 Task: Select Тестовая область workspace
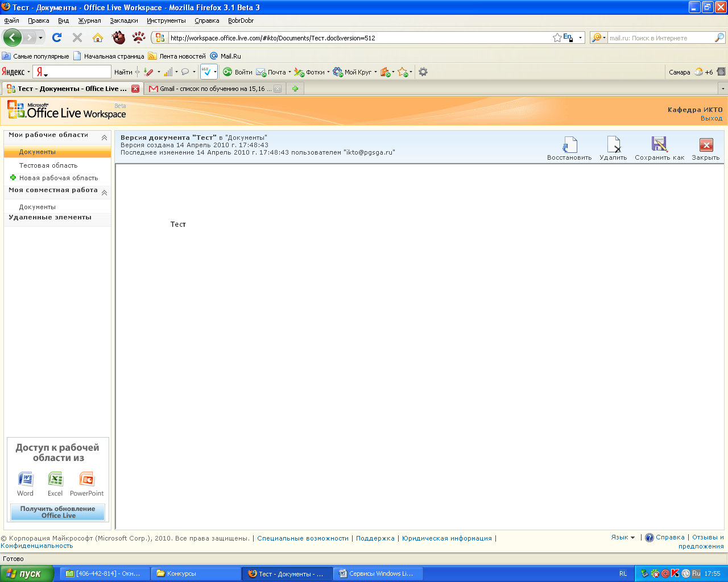pyautogui.click(x=48, y=165)
